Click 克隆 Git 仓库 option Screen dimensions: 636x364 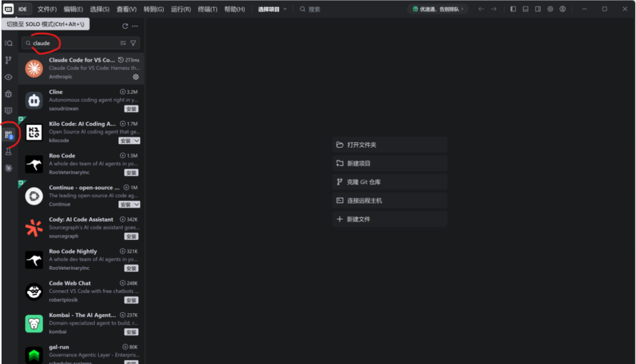(x=390, y=182)
